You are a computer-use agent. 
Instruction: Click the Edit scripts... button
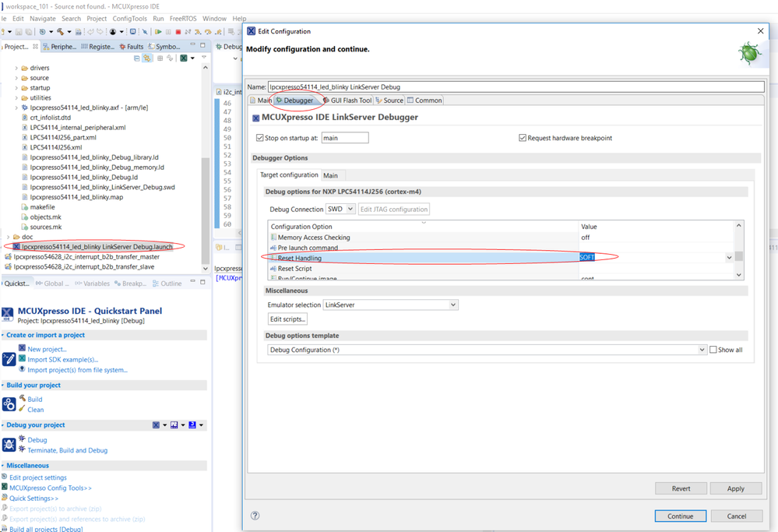point(288,319)
